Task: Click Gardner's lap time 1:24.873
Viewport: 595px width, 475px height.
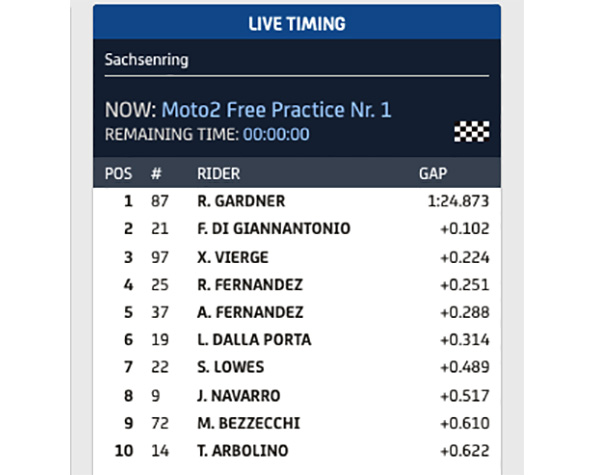Action: click(x=458, y=201)
